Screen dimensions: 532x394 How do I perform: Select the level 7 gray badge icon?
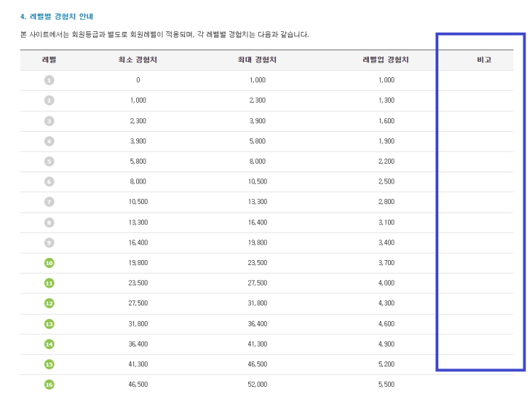[x=49, y=202]
